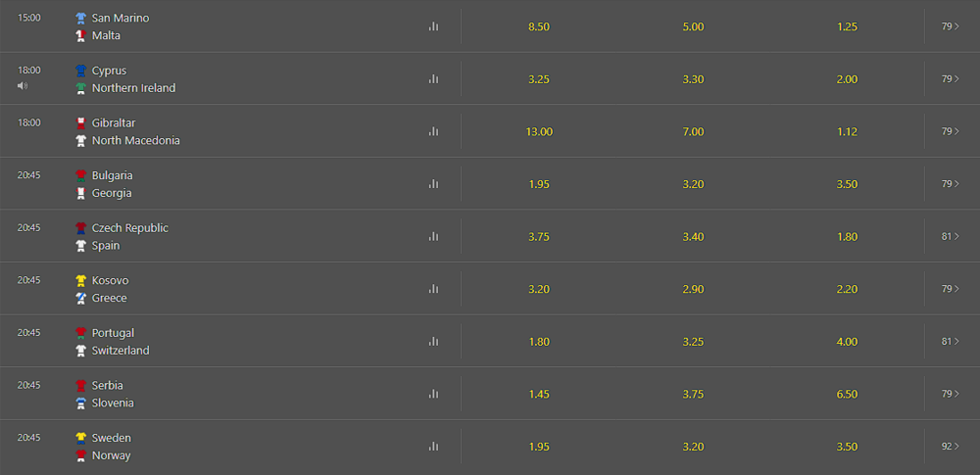Select 6.50 odds for Slovenia win
Screen dimensions: 980x475
click(847, 395)
